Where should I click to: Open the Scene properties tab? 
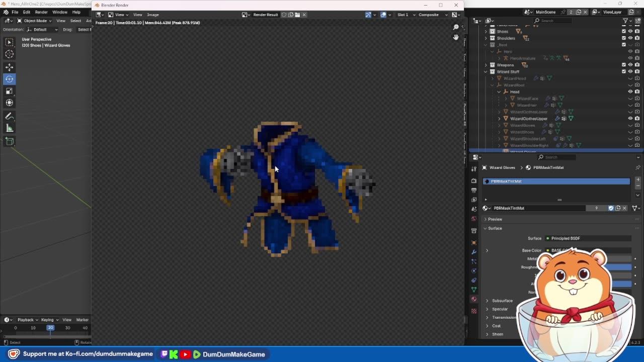474,209
